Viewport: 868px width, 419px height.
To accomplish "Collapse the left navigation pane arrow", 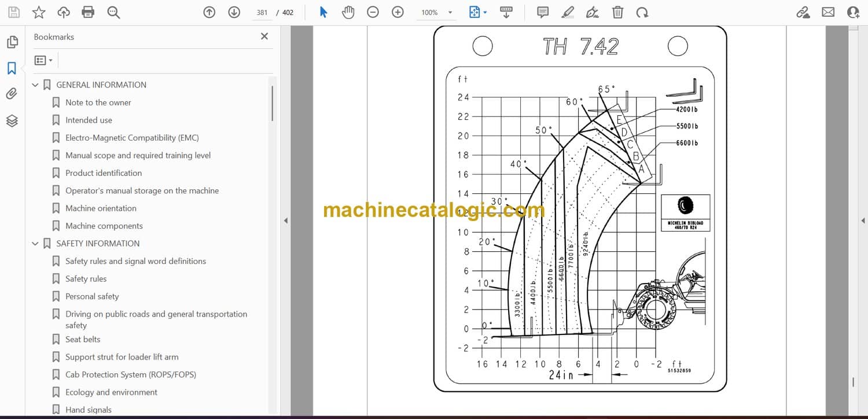I will pyautogui.click(x=285, y=220).
